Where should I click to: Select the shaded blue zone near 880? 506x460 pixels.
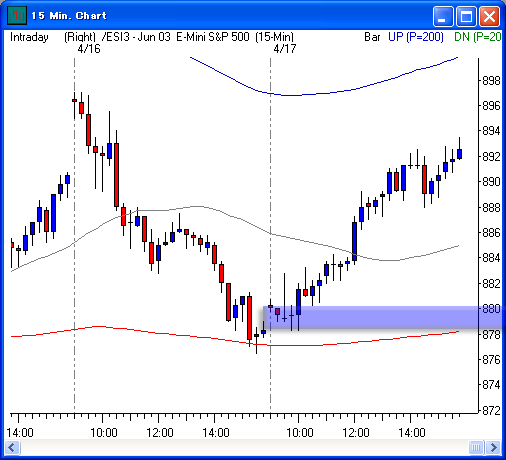[x=383, y=317]
